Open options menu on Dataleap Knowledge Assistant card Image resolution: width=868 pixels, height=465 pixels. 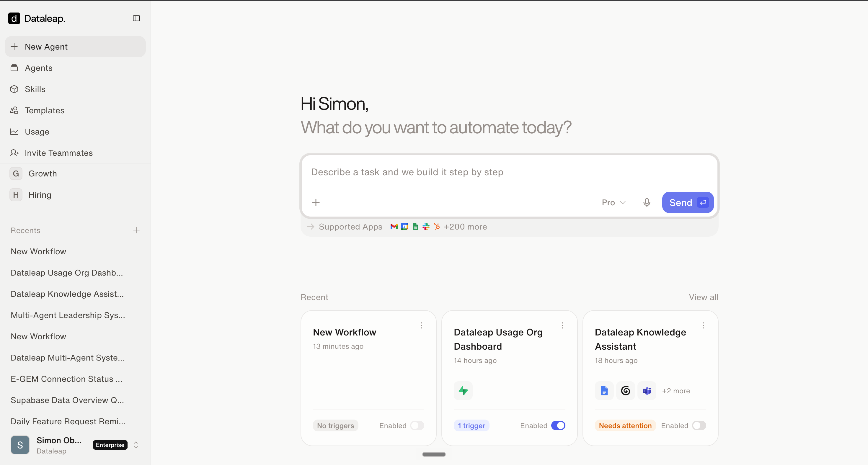click(703, 325)
